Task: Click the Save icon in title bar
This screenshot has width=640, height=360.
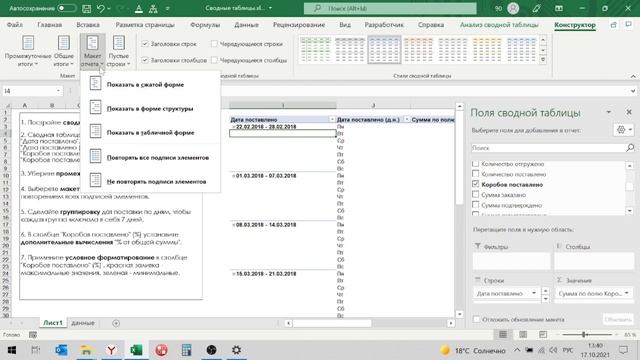Action: click(86, 8)
